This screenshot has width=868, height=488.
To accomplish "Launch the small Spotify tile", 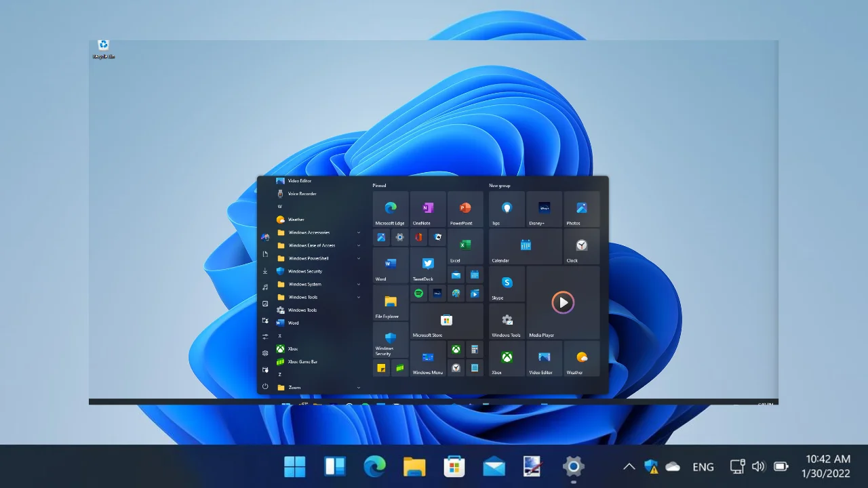I will (419, 293).
